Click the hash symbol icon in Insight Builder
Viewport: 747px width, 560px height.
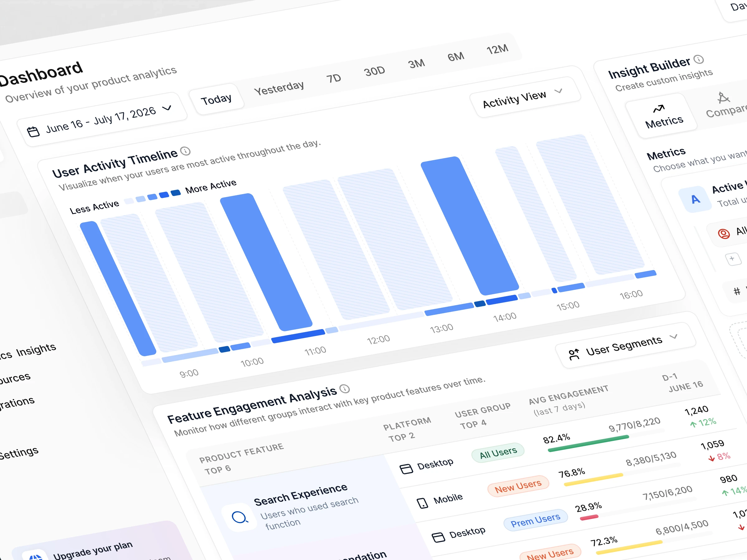[x=737, y=291]
